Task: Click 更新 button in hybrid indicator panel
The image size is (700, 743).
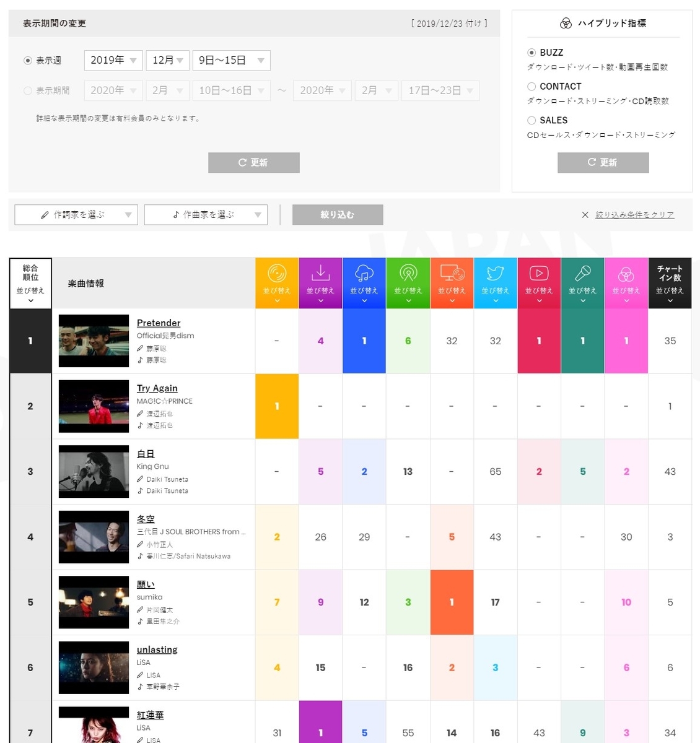Action: [603, 163]
